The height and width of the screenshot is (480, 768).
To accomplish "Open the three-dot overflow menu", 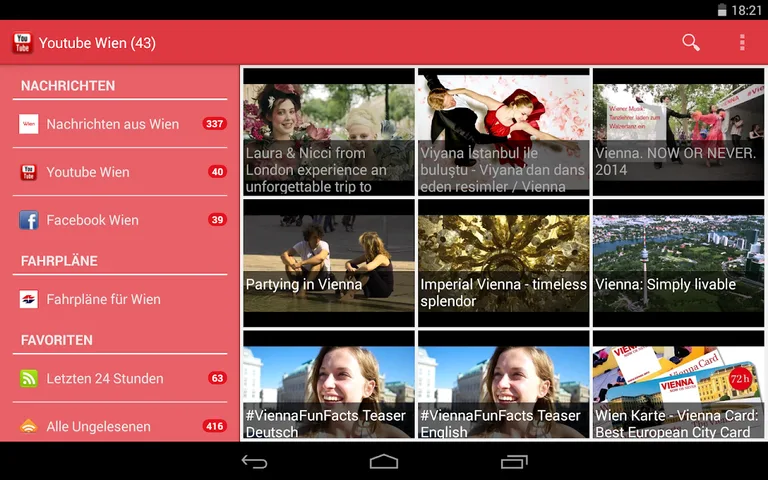I will (x=742, y=43).
